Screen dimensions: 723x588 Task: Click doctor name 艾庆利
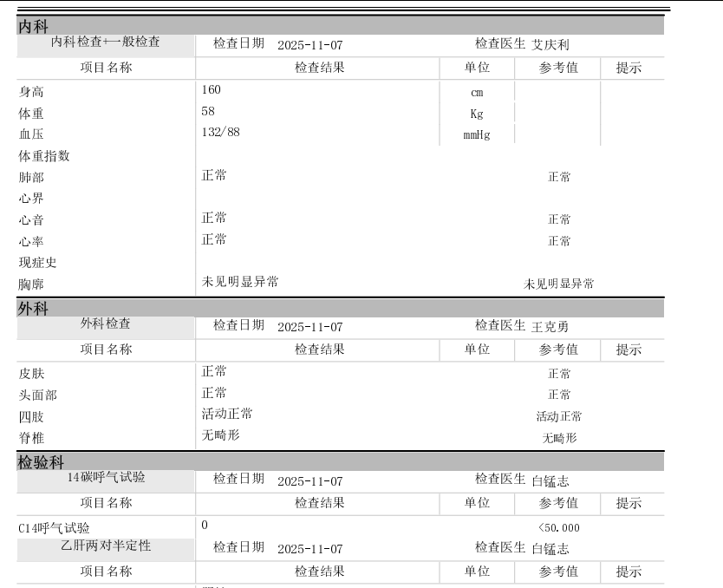point(550,45)
